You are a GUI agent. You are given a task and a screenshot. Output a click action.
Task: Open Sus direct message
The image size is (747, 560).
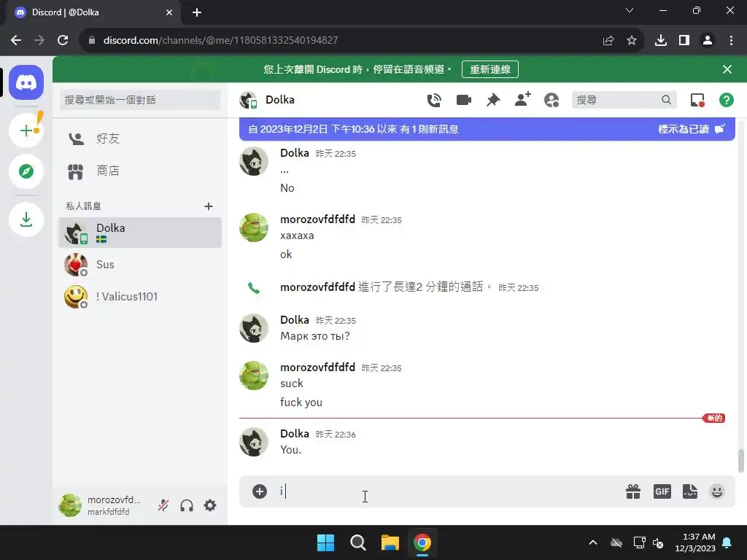pyautogui.click(x=140, y=265)
